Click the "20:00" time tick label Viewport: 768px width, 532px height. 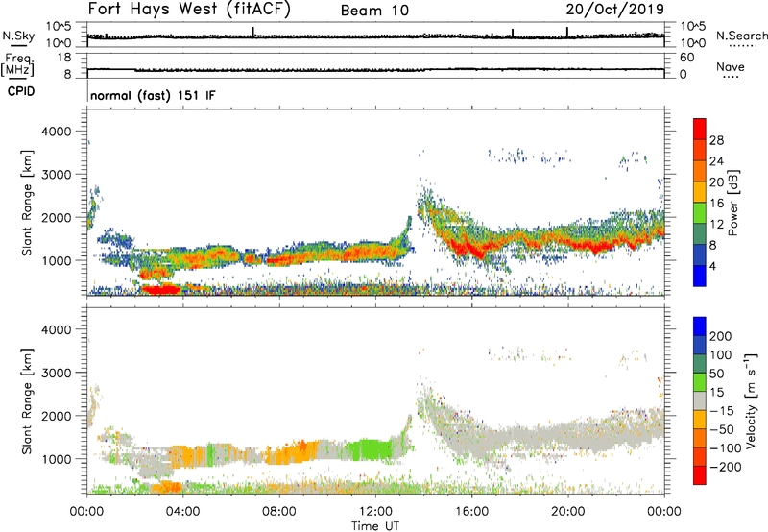[567, 512]
